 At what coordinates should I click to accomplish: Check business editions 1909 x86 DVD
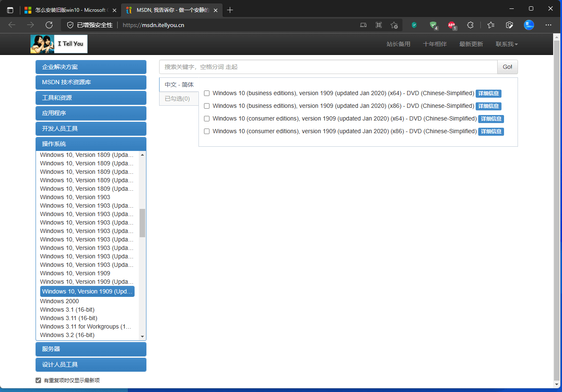tap(207, 106)
